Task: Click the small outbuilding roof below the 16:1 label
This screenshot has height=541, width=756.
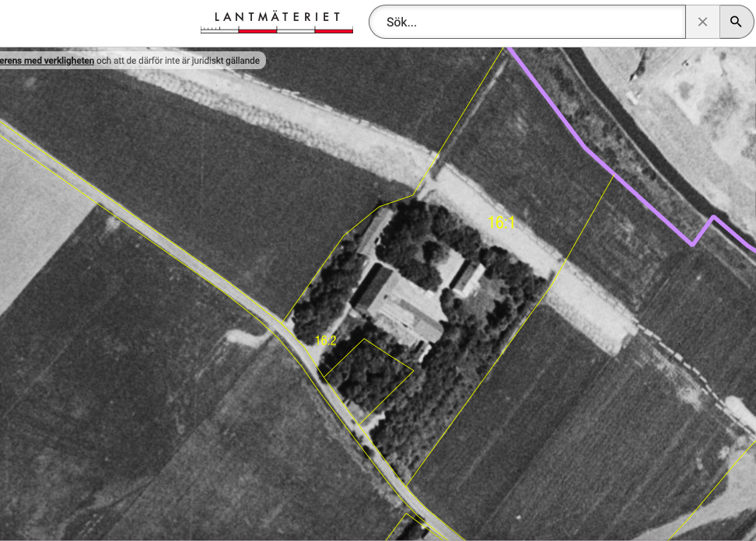Action: pyautogui.click(x=468, y=277)
